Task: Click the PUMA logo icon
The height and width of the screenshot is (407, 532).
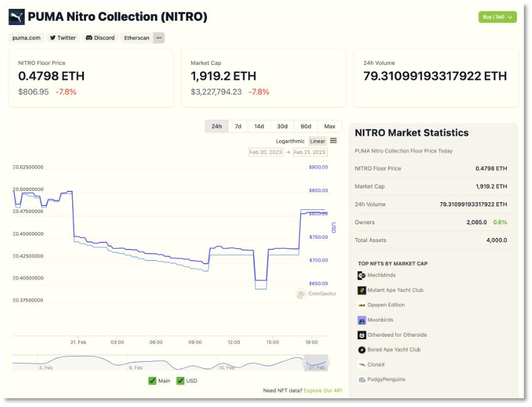Action: (x=17, y=17)
